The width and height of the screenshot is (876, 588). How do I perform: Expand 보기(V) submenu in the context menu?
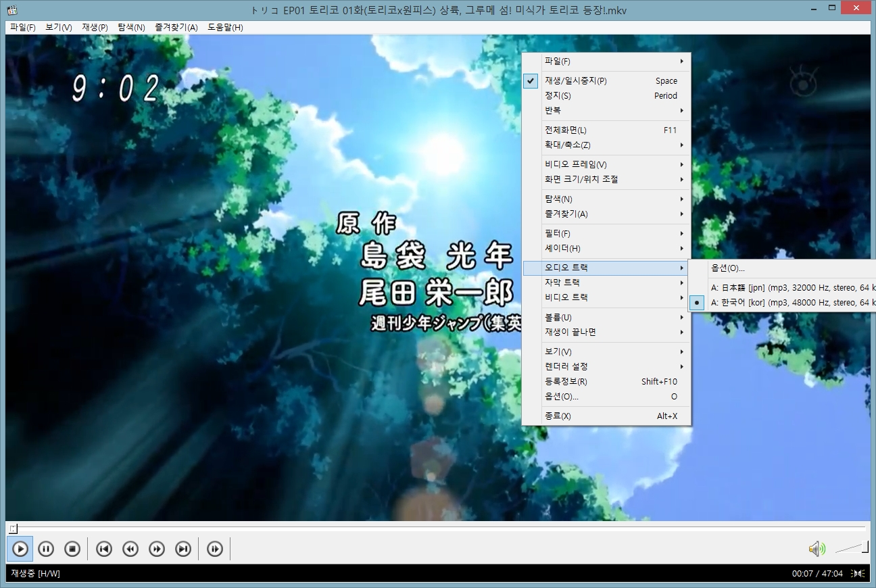coord(606,351)
